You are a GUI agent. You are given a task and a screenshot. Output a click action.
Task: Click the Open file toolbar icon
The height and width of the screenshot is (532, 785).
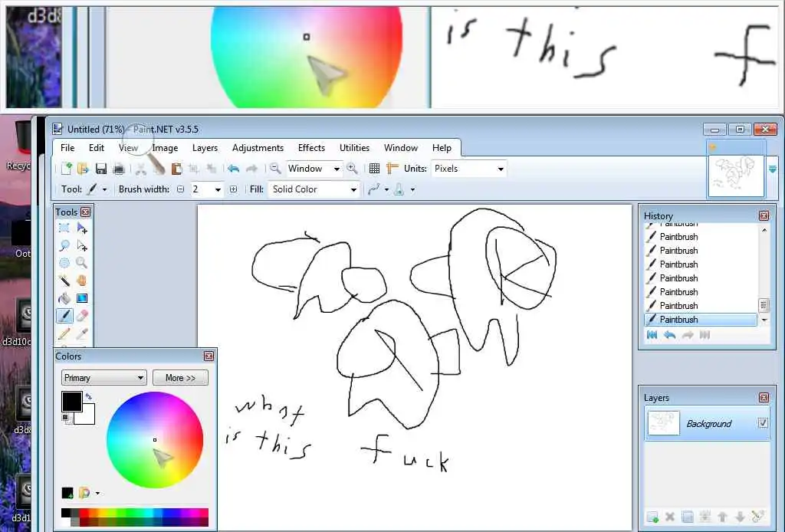click(x=83, y=169)
